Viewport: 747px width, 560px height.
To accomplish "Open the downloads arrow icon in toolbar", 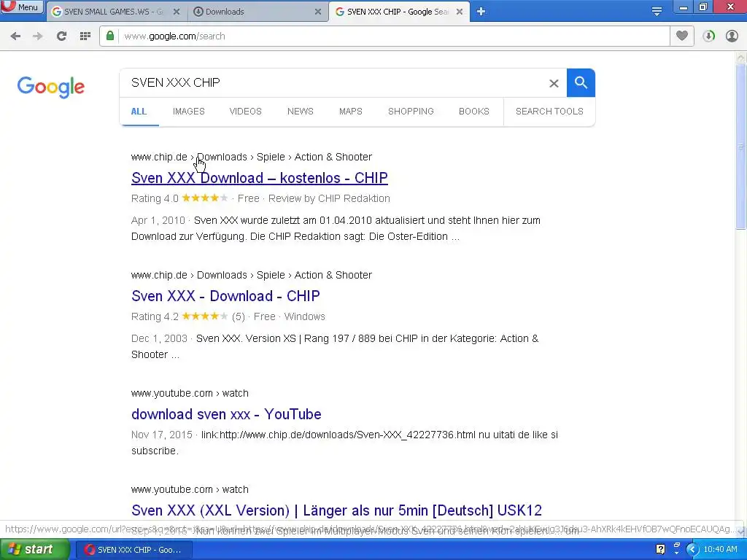I will [708, 36].
